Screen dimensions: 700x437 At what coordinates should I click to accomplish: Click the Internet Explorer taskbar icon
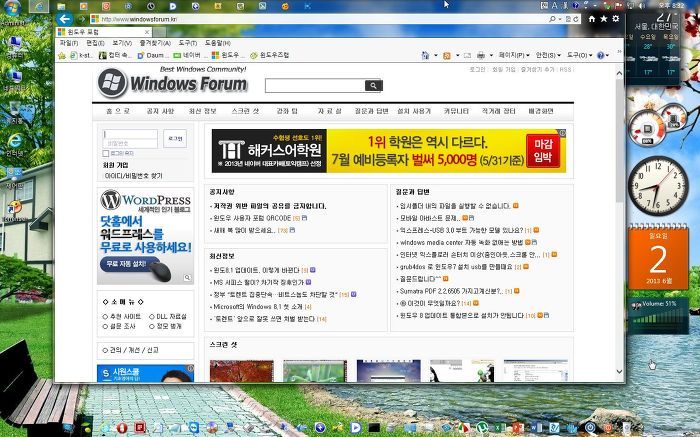[39, 6]
